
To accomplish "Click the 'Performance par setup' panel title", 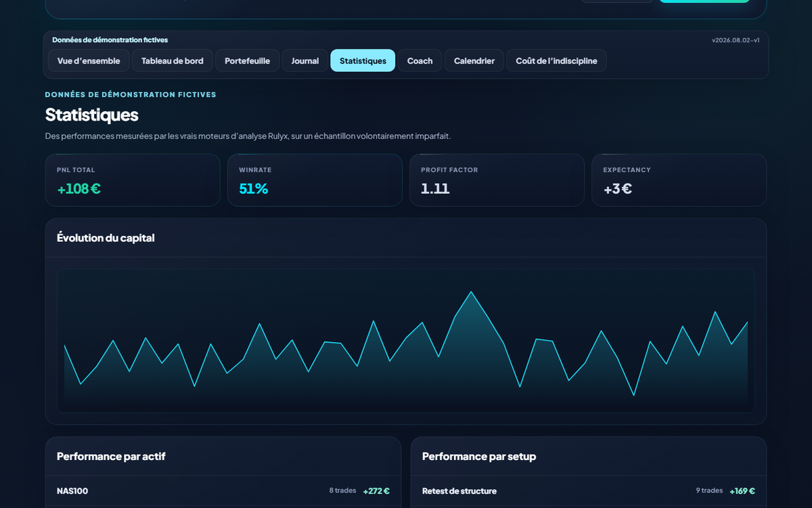I will click(479, 457).
